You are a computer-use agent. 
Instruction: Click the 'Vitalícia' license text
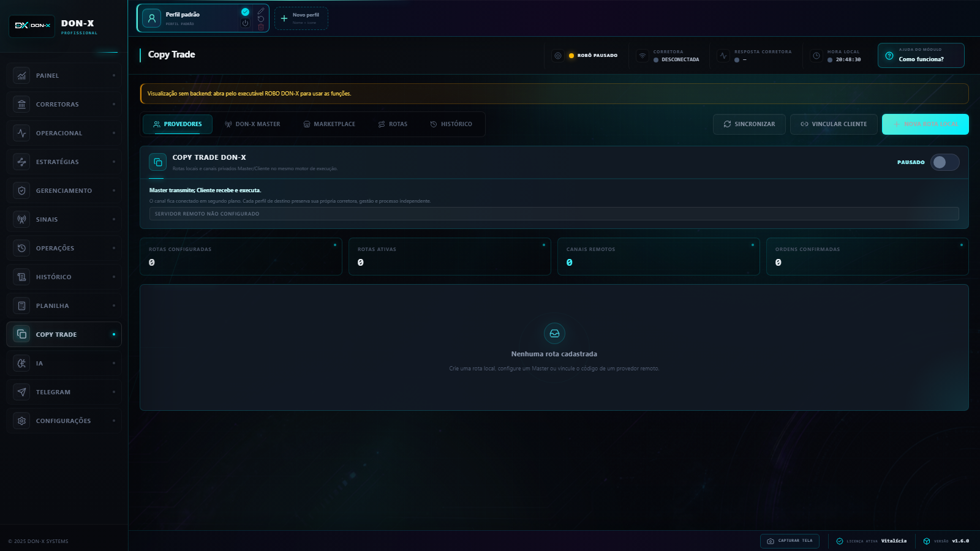[894, 541]
